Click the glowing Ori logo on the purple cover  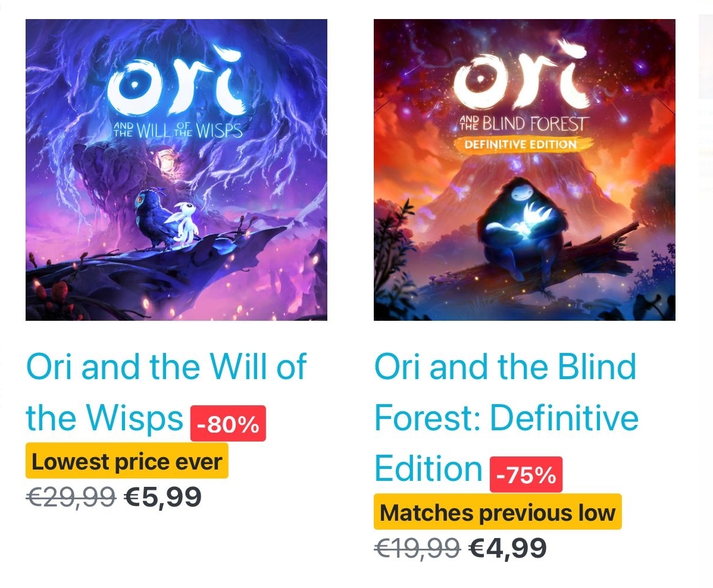[x=175, y=82]
